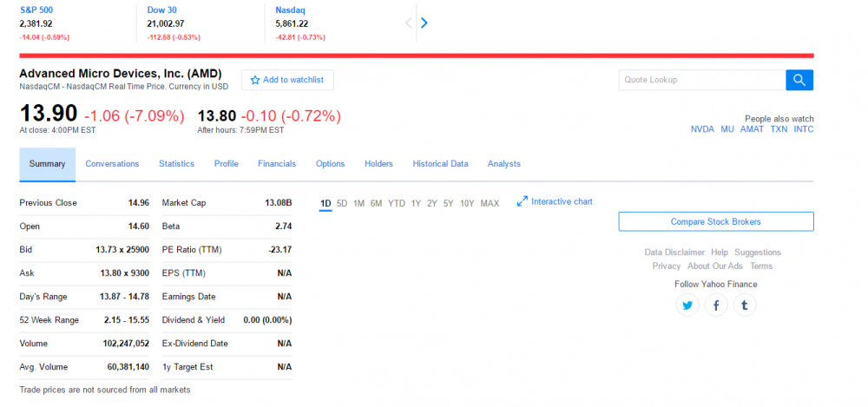The image size is (868, 407).
Task: Click the 52 Week Range value
Action: click(x=127, y=319)
